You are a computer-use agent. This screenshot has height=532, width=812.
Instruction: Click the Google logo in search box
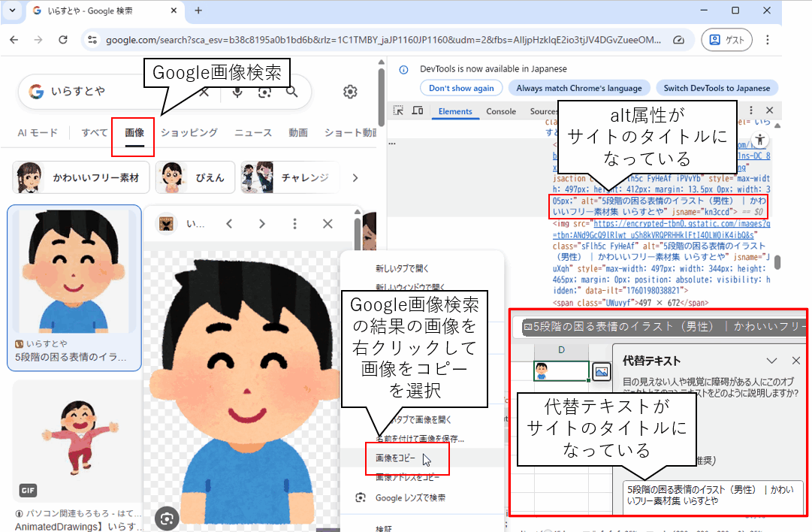coord(36,92)
